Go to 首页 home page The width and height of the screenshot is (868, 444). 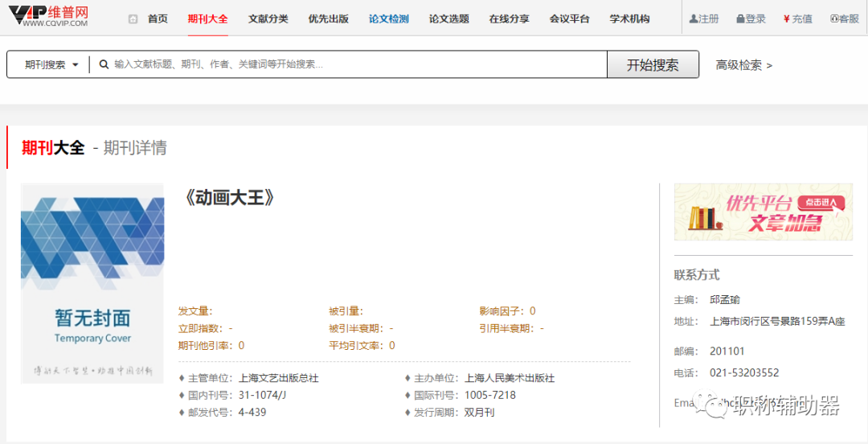coord(158,18)
